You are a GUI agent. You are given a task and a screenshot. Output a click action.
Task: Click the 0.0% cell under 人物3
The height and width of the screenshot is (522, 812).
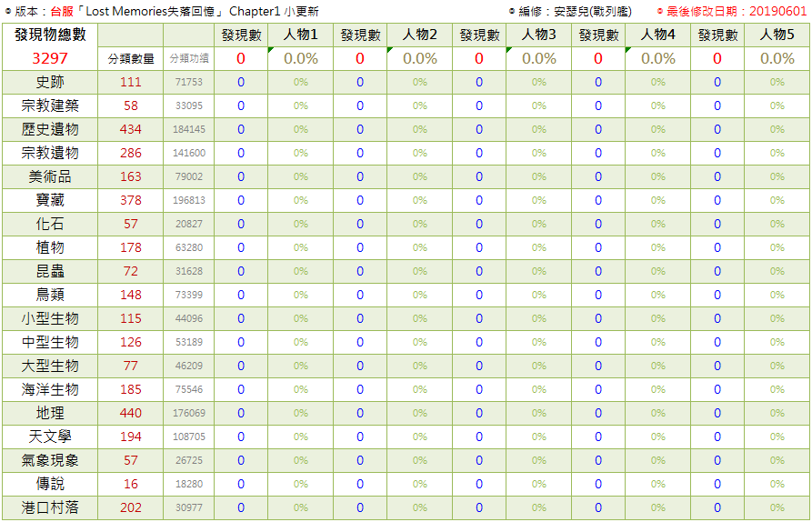tap(538, 58)
